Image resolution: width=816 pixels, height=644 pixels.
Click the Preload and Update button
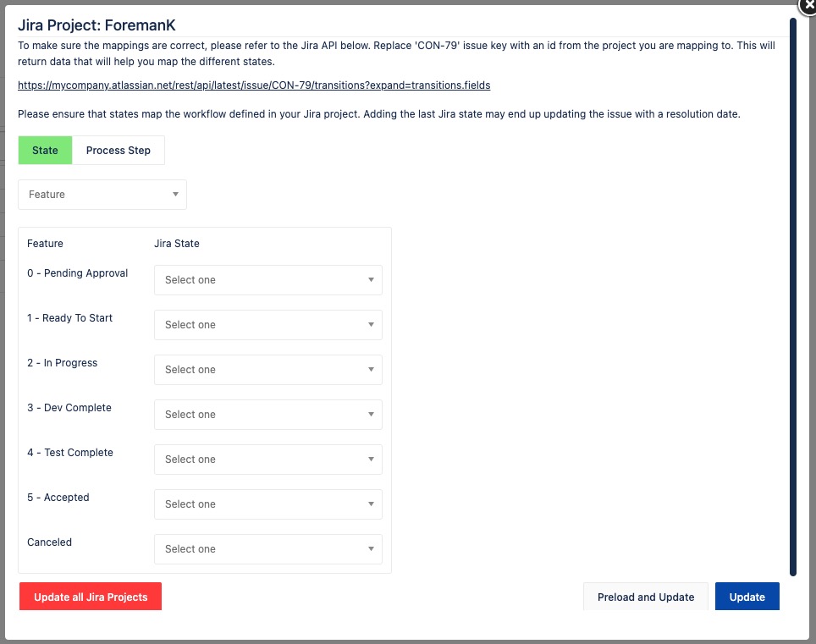click(646, 597)
